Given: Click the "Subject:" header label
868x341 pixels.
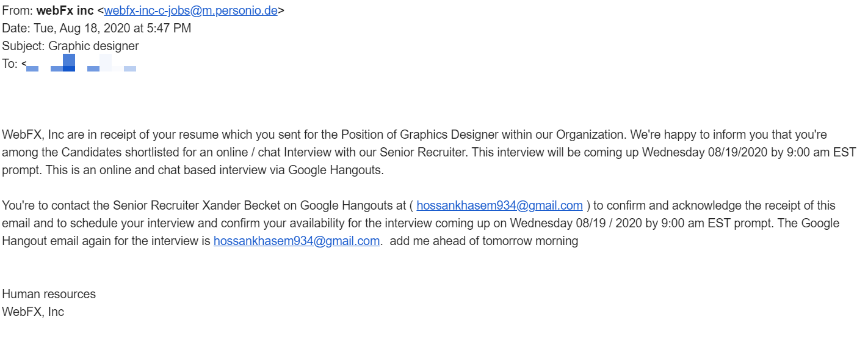Looking at the screenshot, I should [x=24, y=46].
